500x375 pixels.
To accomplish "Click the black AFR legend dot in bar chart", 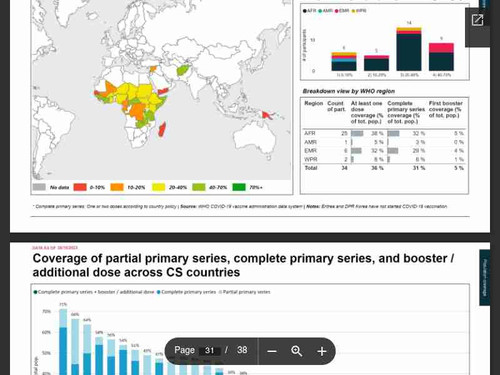I will (304, 11).
